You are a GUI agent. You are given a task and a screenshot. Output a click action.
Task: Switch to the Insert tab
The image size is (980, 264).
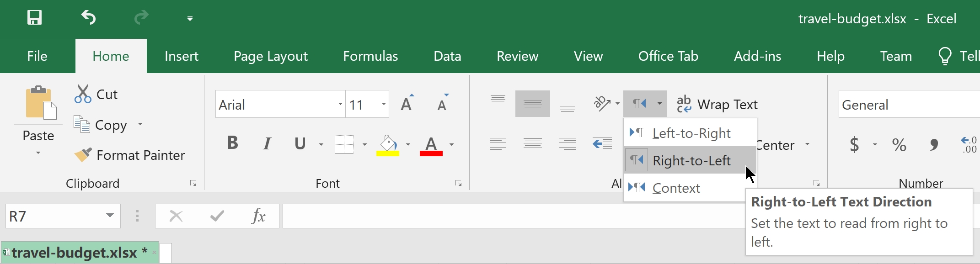tap(181, 56)
